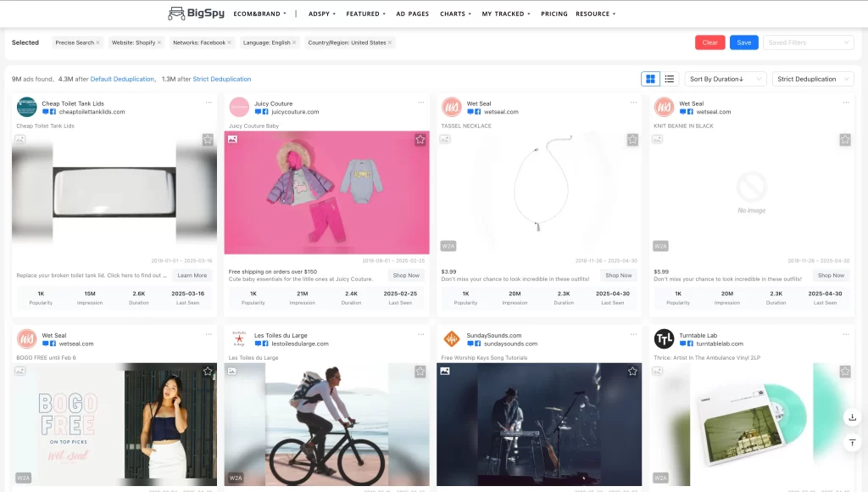Click the Juicy Couture advertiser avatar

pos(239,107)
